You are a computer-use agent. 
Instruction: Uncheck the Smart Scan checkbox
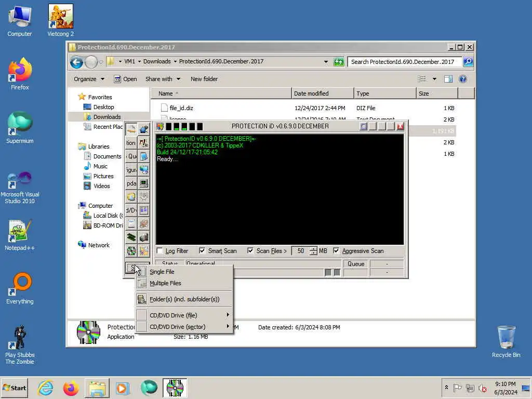pos(202,251)
